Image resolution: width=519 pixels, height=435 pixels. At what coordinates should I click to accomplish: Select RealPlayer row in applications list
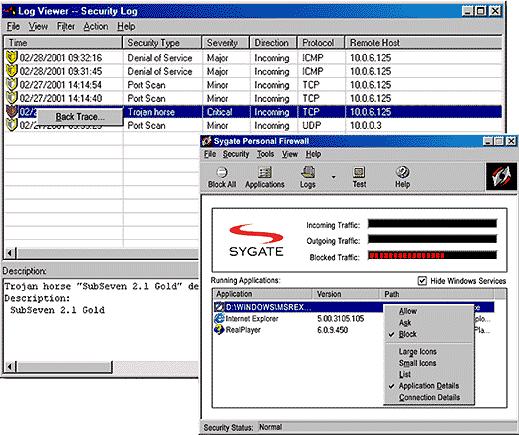(x=353, y=330)
